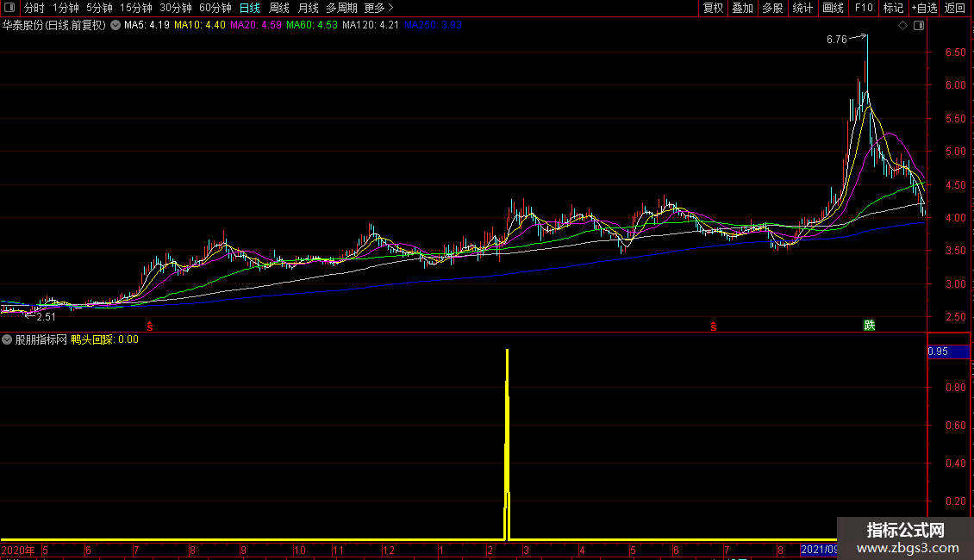Click the MA60: 4.53 label
This screenshot has width=974, height=560.
pos(312,25)
